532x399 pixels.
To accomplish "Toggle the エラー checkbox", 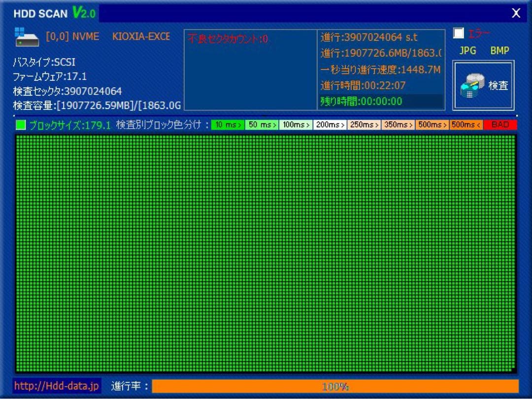I will point(459,33).
